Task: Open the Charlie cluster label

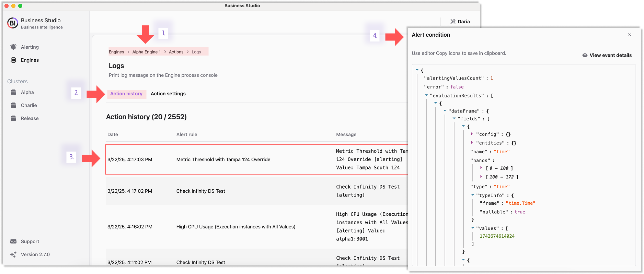Action: [x=29, y=105]
